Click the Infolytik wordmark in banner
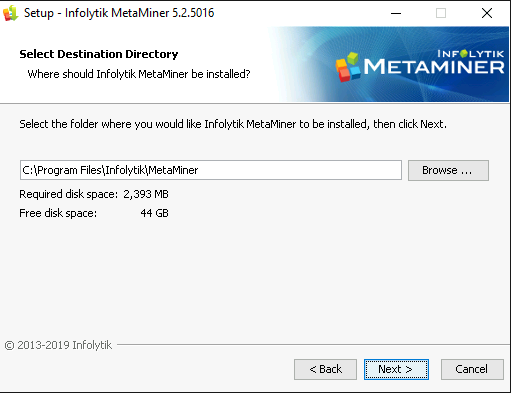511x393 pixels. click(x=470, y=54)
